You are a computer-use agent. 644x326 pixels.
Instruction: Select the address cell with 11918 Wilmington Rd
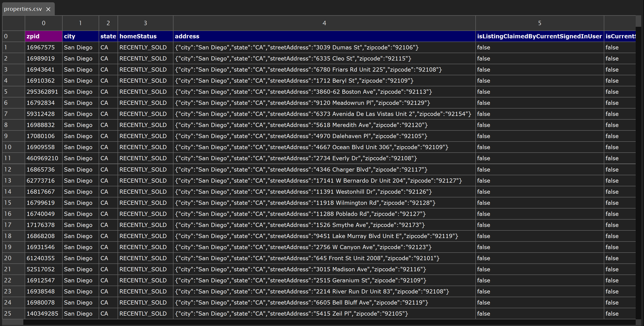click(324, 202)
